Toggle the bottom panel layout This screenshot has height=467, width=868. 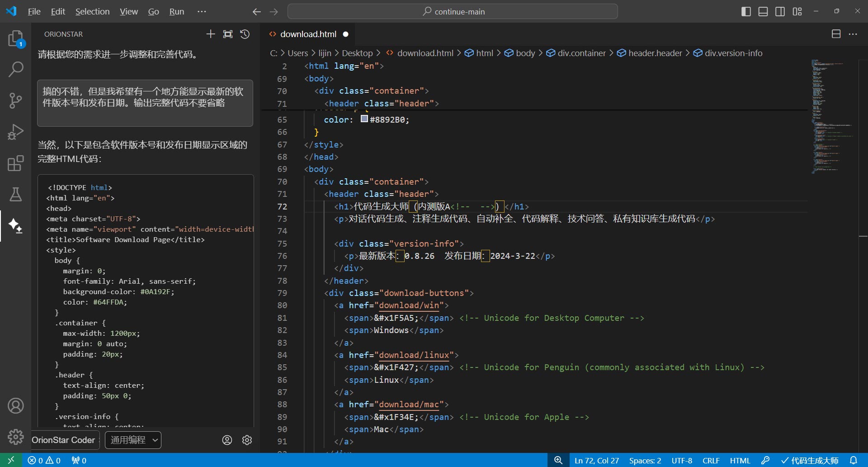[x=763, y=12]
